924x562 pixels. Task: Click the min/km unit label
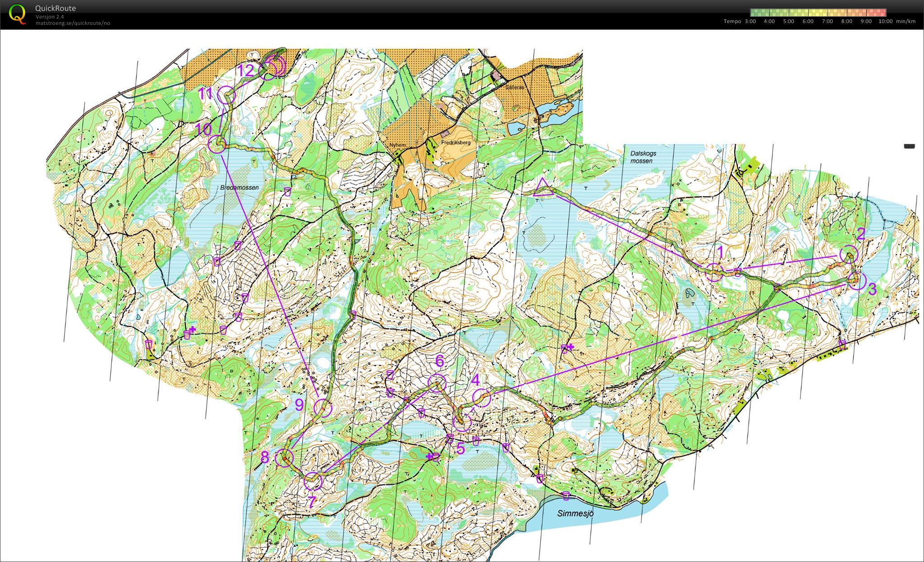point(906,21)
